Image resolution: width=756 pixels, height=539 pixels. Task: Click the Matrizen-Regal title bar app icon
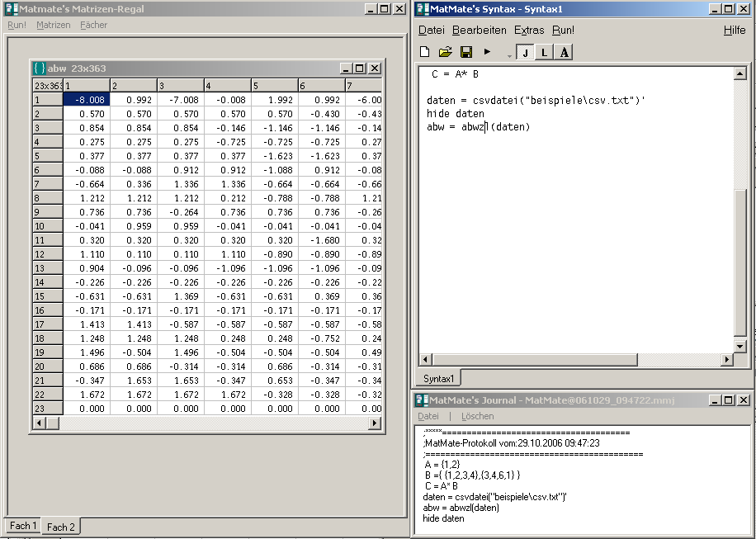point(11,8)
